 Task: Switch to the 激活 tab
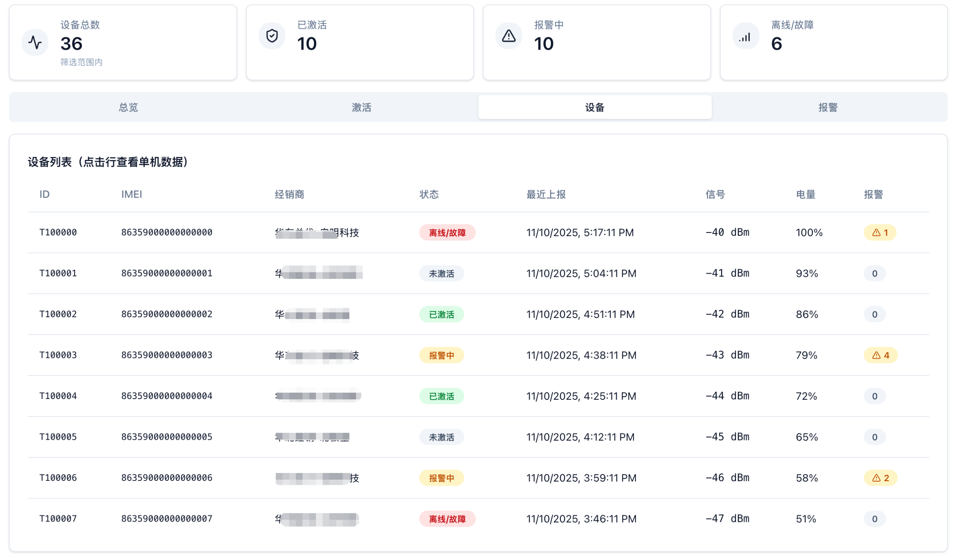coord(361,107)
